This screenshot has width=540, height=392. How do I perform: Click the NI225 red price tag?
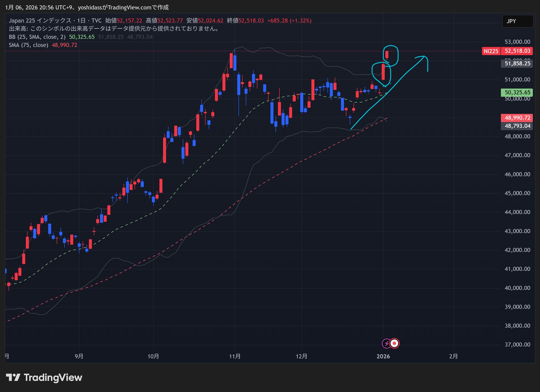point(491,51)
